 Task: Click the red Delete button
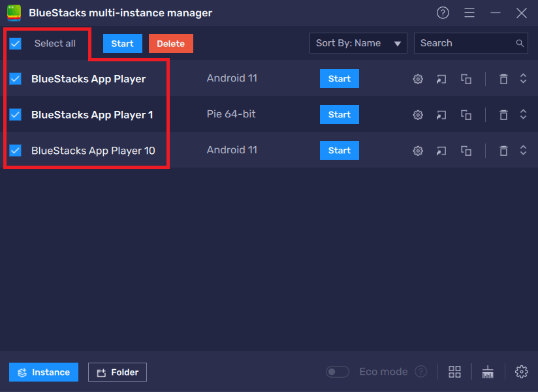point(170,43)
